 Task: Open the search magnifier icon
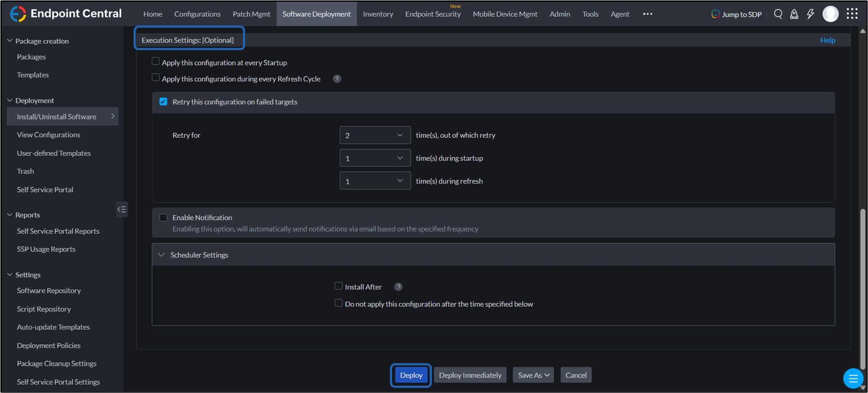tap(778, 14)
